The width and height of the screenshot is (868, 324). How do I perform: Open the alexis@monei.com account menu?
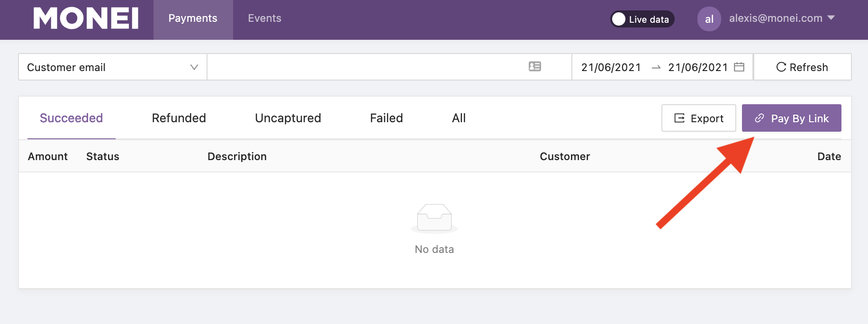point(782,18)
